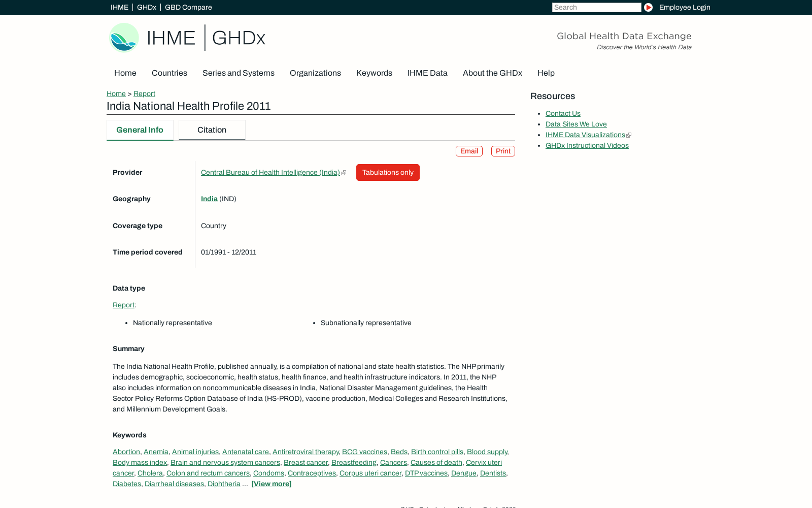Click the red search submit arrow icon
This screenshot has height=508, width=812.
(x=648, y=7)
